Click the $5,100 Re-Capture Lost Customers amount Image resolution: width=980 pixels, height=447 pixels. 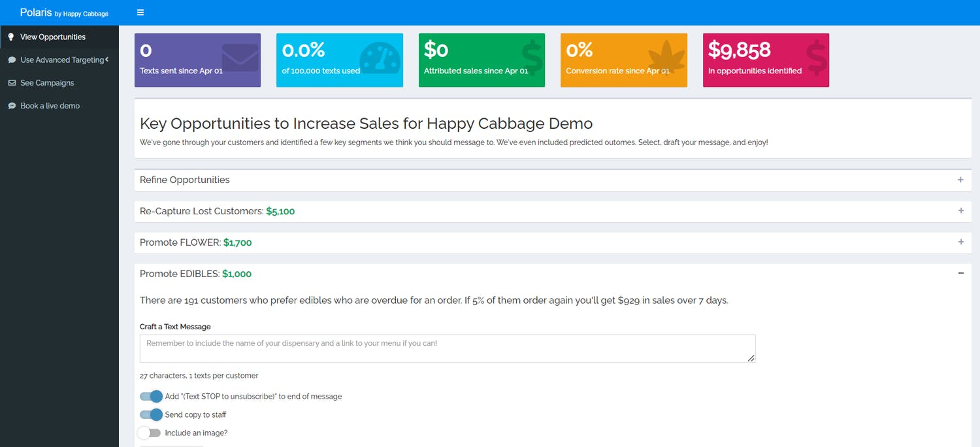coord(280,211)
